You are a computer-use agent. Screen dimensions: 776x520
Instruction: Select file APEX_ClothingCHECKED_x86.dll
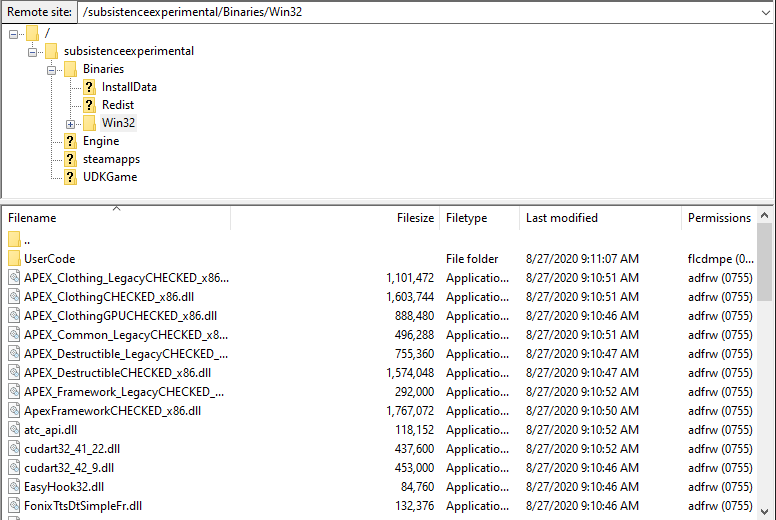109,297
